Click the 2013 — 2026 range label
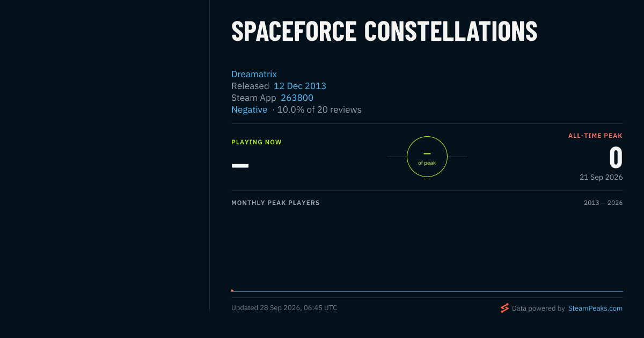This screenshot has width=644, height=338. tap(603, 203)
